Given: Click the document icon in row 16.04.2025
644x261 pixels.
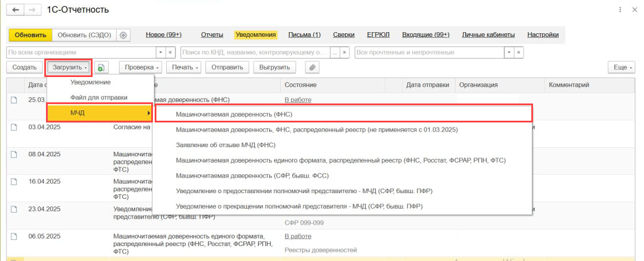Looking at the screenshot, I should pos(14,182).
